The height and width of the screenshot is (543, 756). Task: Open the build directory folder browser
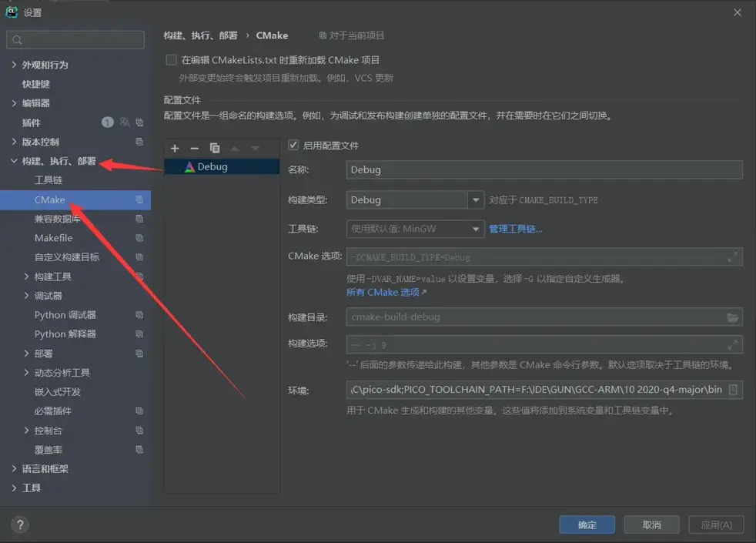pos(734,317)
